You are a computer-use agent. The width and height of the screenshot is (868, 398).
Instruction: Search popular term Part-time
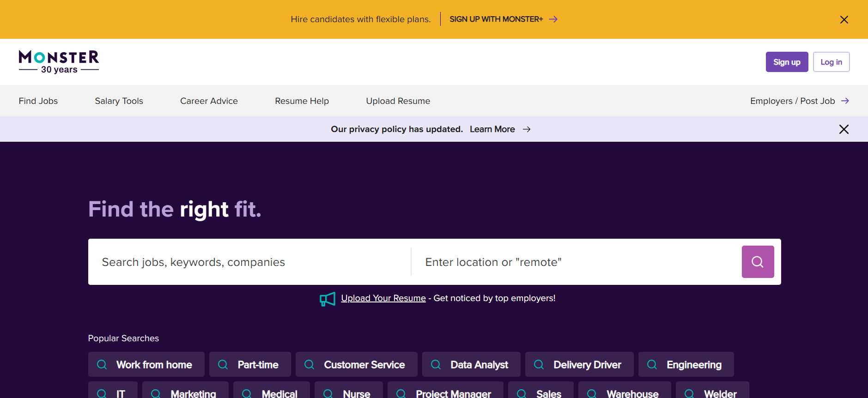click(x=250, y=365)
